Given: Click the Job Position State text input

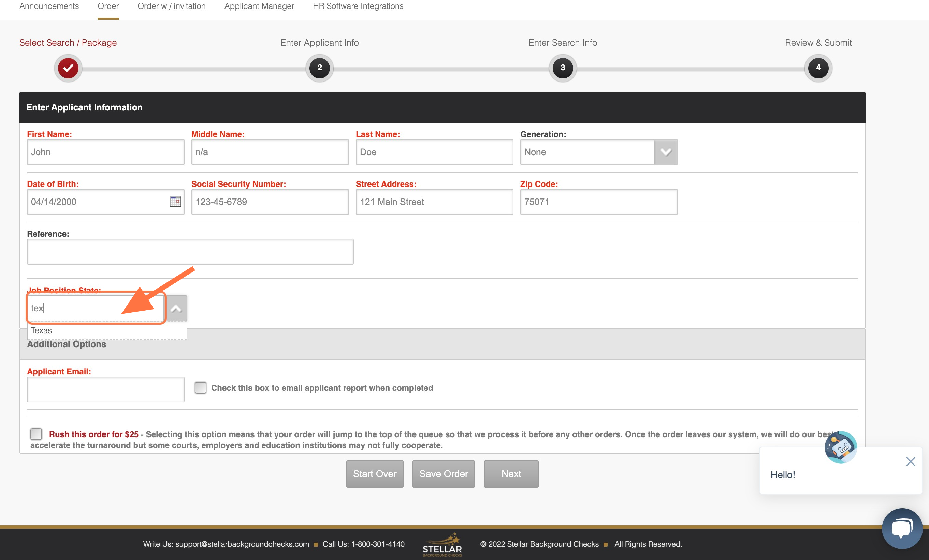Looking at the screenshot, I should 96,308.
